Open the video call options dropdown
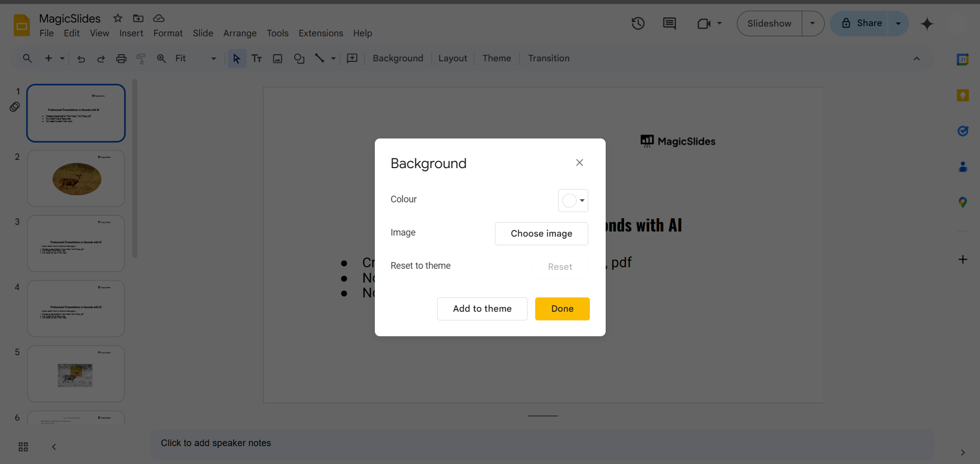 coord(720,24)
